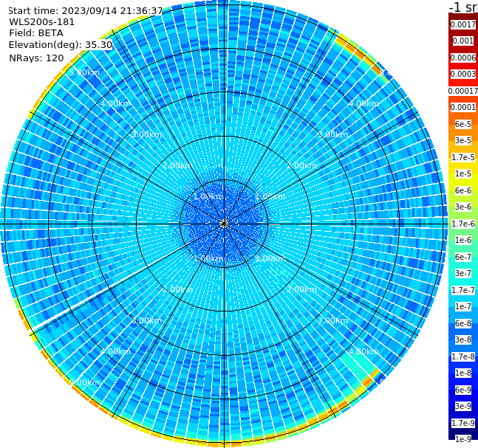The height and width of the screenshot is (448, 478).
Task: Click the 1.7e-7 colorbar label
Action: coord(463,290)
